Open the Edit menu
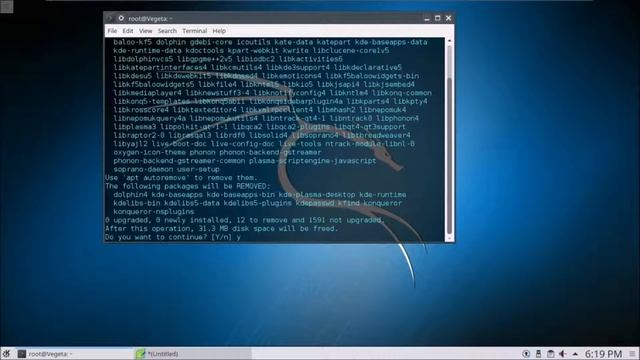This screenshot has width=640, height=360. [128, 31]
